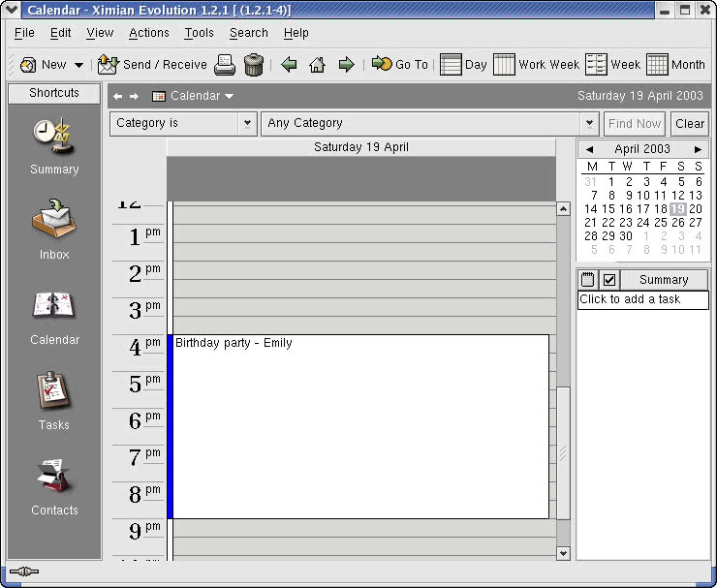Click the New item icon in toolbar
717x588 pixels.
pos(28,65)
